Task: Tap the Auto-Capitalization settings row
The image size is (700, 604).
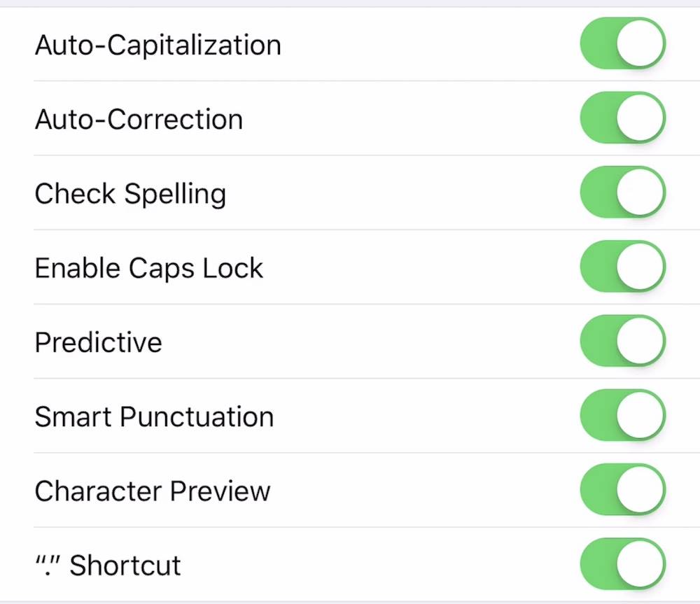Action: tap(350, 44)
